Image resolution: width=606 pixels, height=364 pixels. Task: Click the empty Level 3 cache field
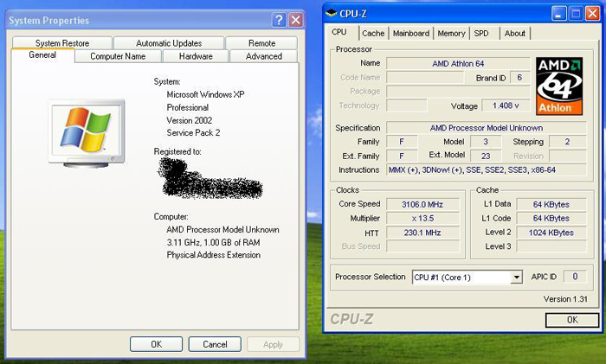pyautogui.click(x=551, y=246)
